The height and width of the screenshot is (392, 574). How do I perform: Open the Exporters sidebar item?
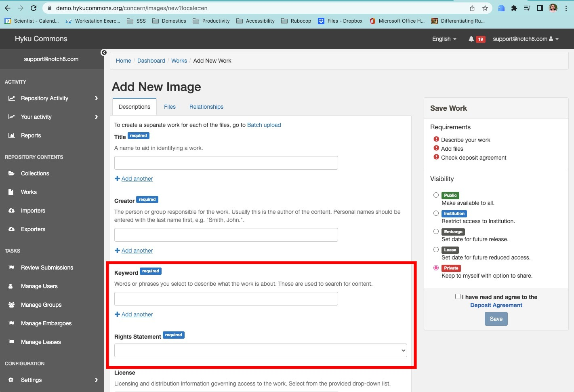pos(33,229)
